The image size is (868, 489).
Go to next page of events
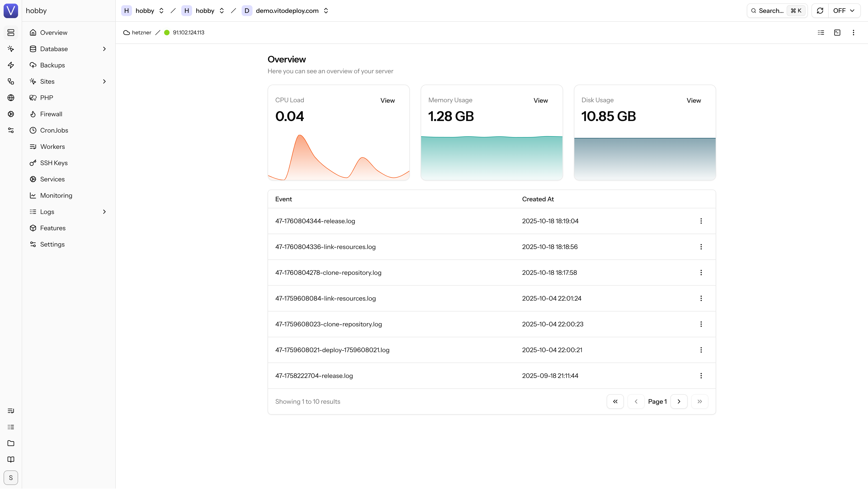(x=679, y=401)
